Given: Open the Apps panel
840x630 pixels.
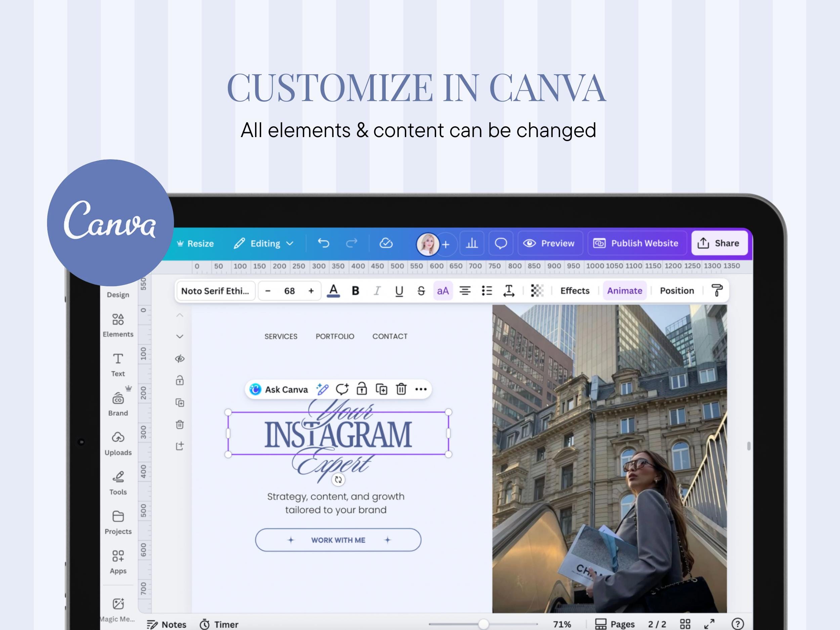Looking at the screenshot, I should pyautogui.click(x=118, y=562).
